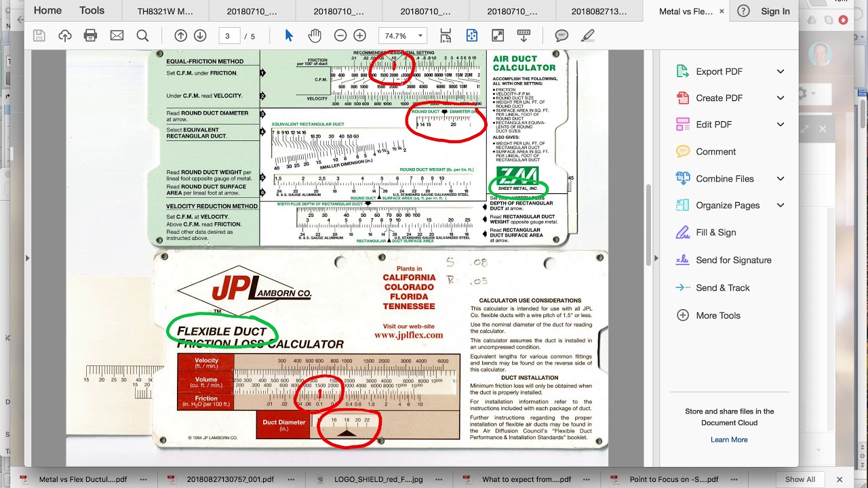Open the Help question mark menu
The image size is (868, 488).
(x=743, y=11)
